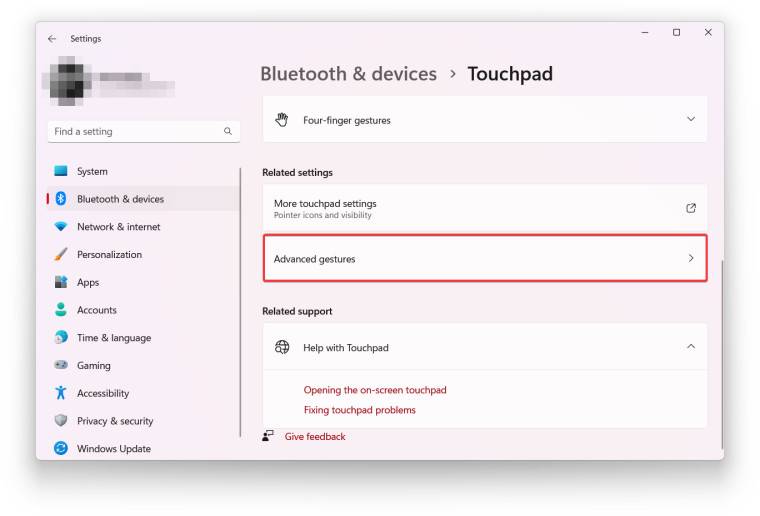Collapse the Help with Touchpad section

690,347
